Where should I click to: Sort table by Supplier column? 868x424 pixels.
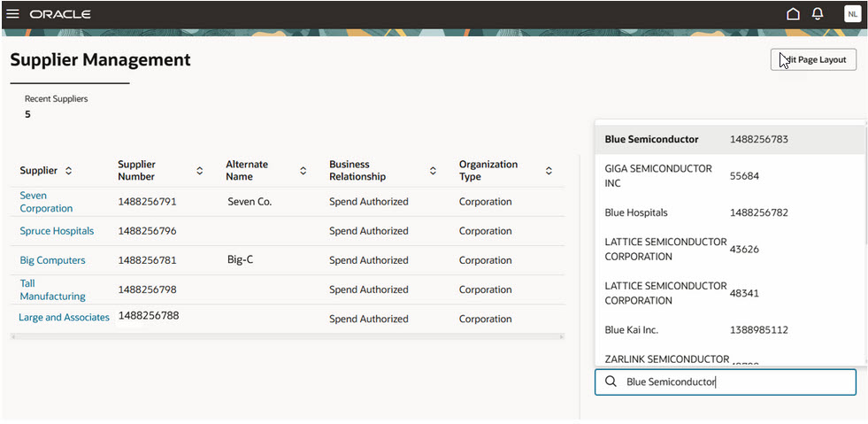pyautogui.click(x=69, y=171)
